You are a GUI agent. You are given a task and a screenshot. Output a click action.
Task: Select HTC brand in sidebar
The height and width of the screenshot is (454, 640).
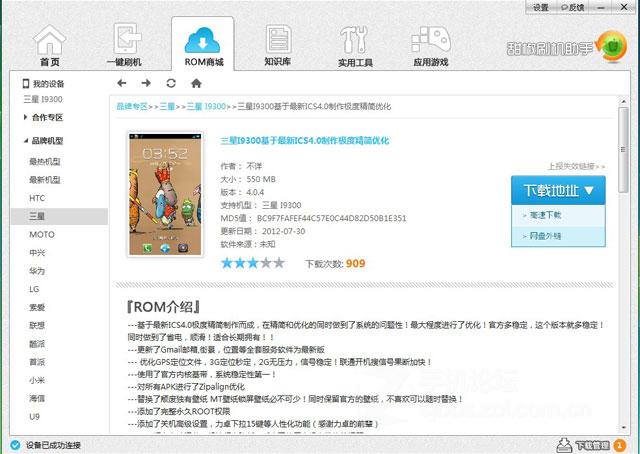pos(37,198)
